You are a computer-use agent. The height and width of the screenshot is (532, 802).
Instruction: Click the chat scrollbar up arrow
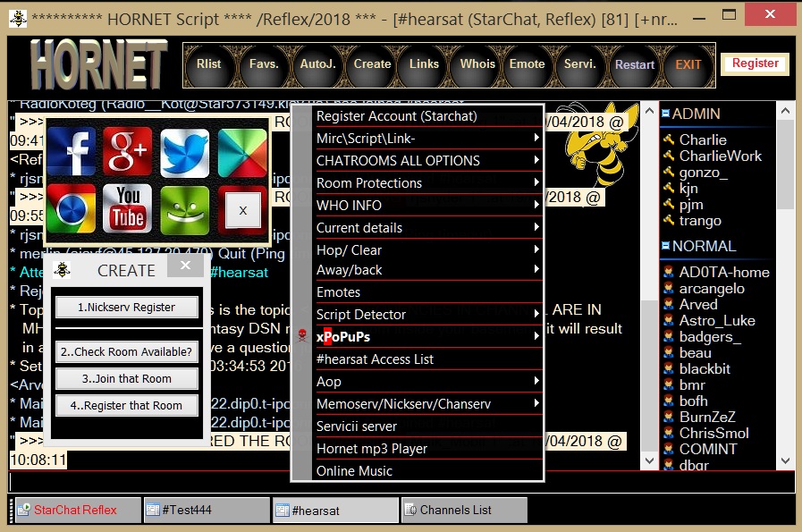tap(649, 111)
